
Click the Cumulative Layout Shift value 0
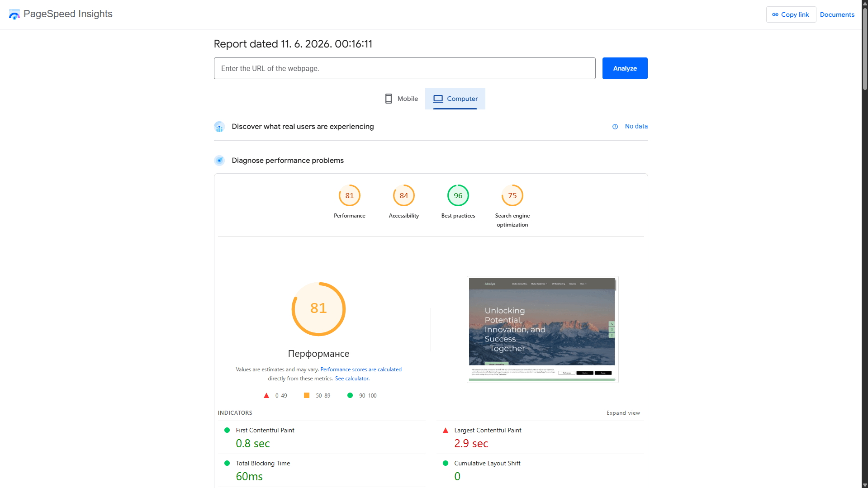(457, 477)
